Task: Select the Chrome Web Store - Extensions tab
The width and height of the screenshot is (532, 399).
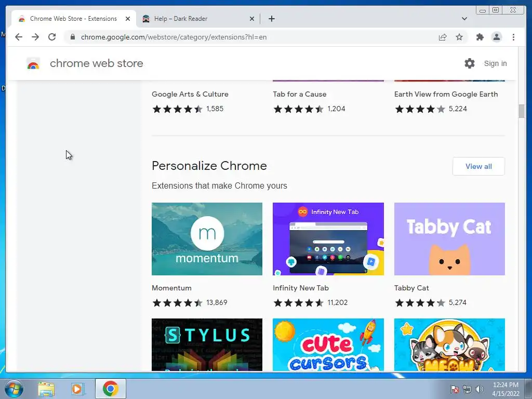Action: 74,19
